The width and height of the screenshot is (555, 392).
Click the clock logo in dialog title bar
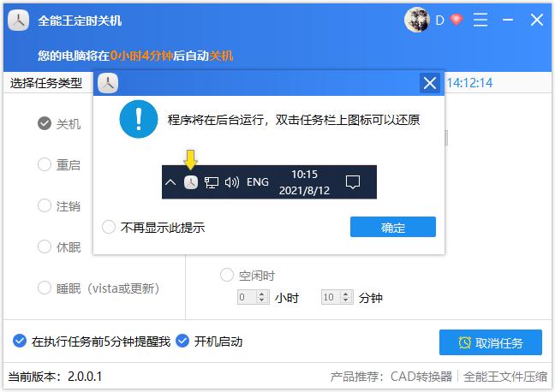pos(108,84)
